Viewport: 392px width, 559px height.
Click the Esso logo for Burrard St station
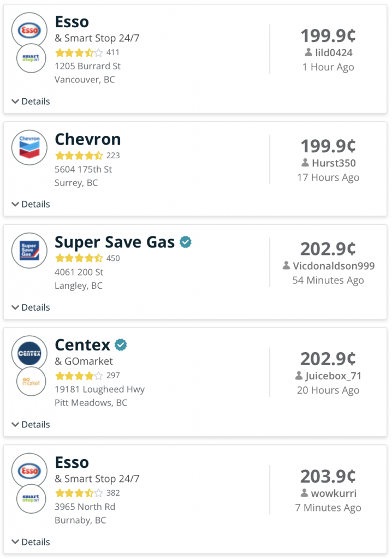[29, 31]
